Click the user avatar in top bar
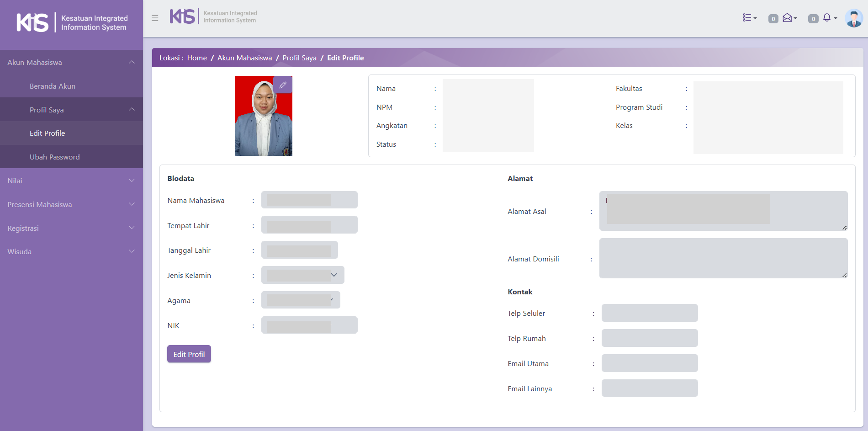 853,18
